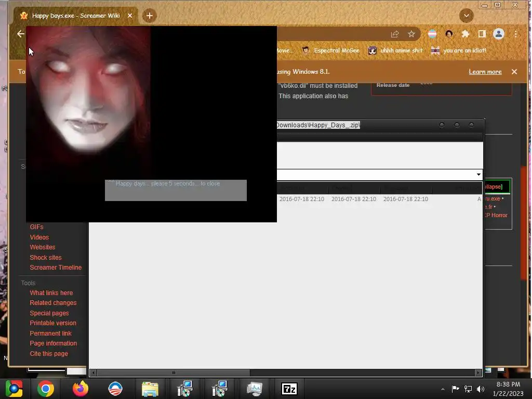Show hidden tray icons arrow
532x399 pixels.
(443, 389)
